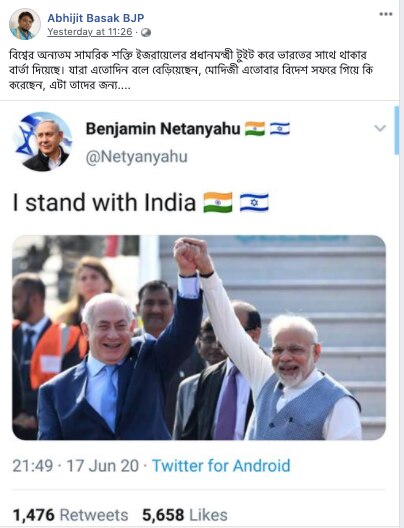View the 1,476 Retweets list

70,515
